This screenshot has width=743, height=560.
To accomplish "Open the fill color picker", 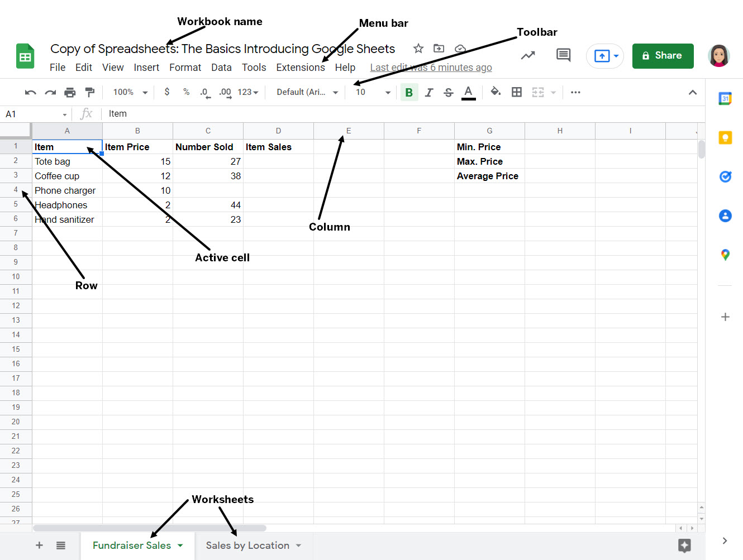I will [496, 92].
